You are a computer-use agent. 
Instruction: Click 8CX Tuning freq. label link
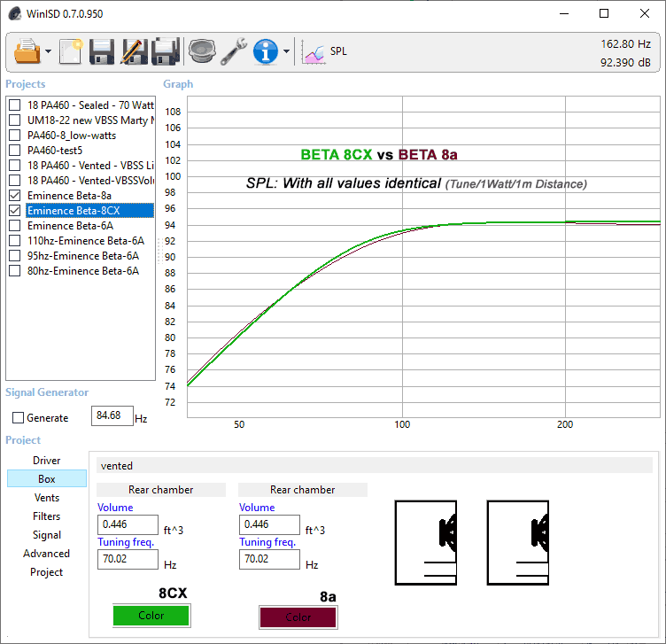coord(126,542)
